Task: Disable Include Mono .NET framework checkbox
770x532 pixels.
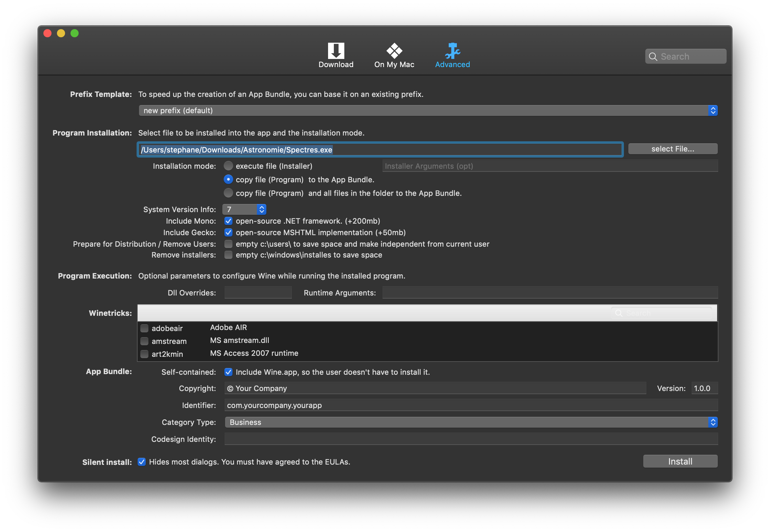Action: (228, 221)
